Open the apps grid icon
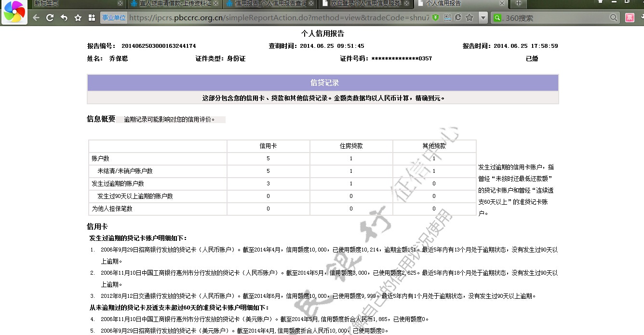This screenshot has width=644, height=335. click(92, 18)
